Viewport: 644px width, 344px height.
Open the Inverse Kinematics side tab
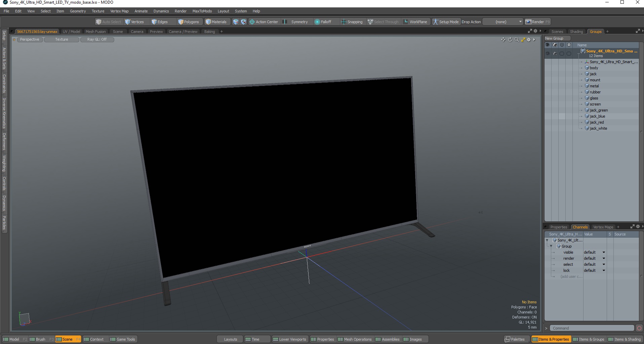point(4,114)
